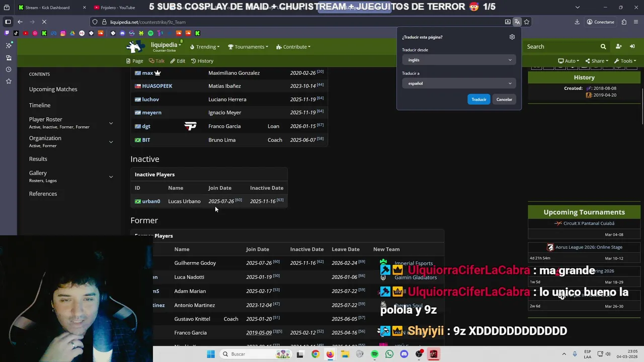This screenshot has height=362, width=644.
Task: Open the Instagram bookmark icon
Action: click(63, 33)
